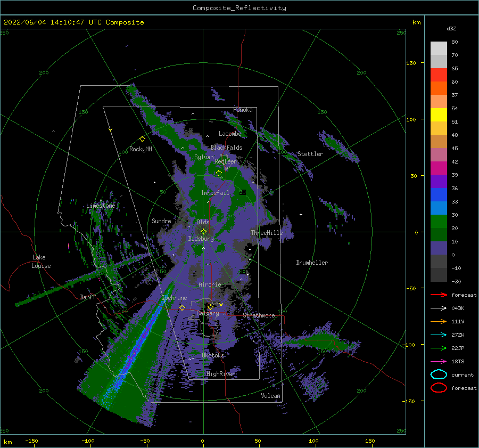
Task: Click the dBZ legend heading
Action: point(451,29)
